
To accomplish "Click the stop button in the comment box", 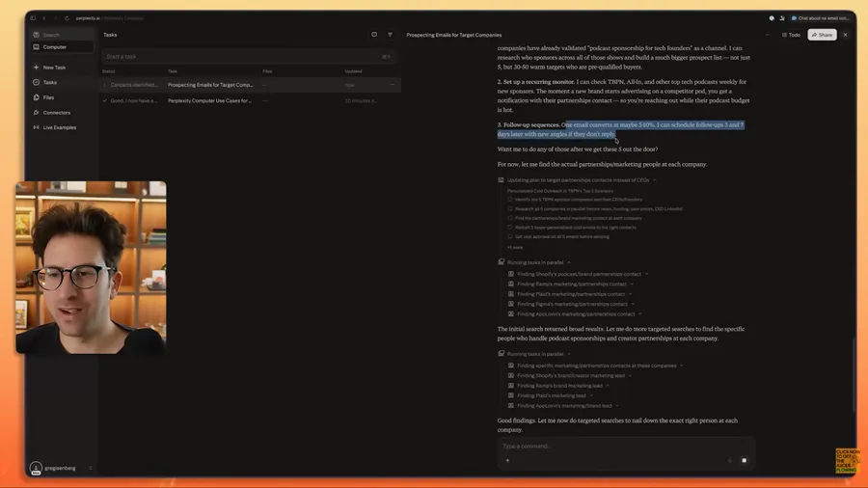I will 744,460.
